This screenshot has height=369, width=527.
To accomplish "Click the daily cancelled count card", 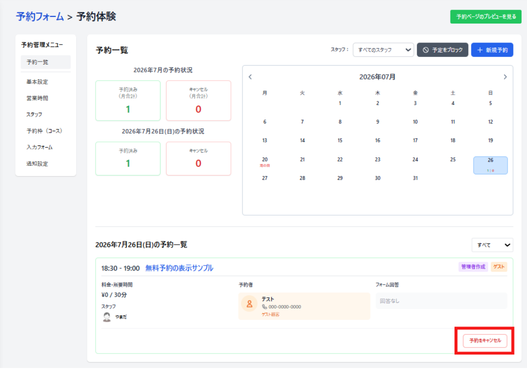I will pyautogui.click(x=198, y=159).
